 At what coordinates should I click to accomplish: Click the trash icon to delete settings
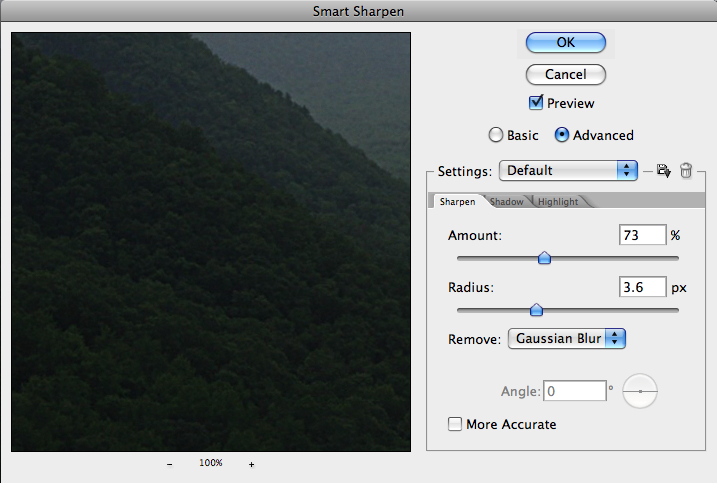click(686, 171)
